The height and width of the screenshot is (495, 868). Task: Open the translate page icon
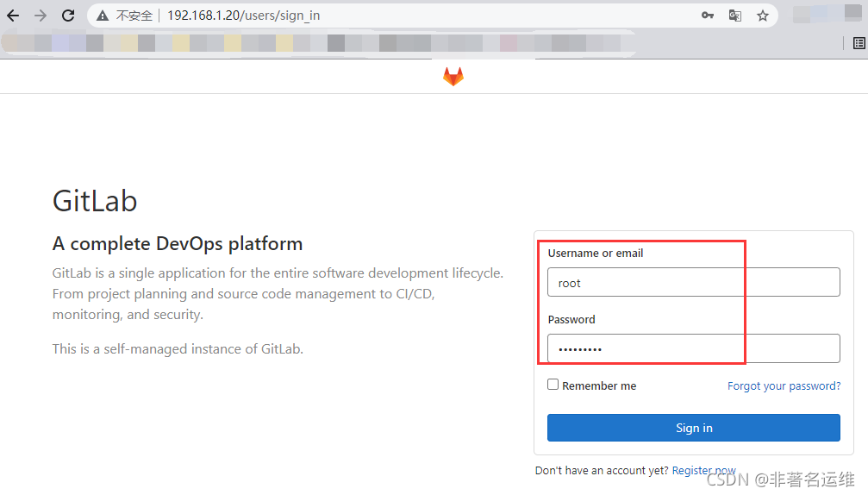(x=735, y=16)
